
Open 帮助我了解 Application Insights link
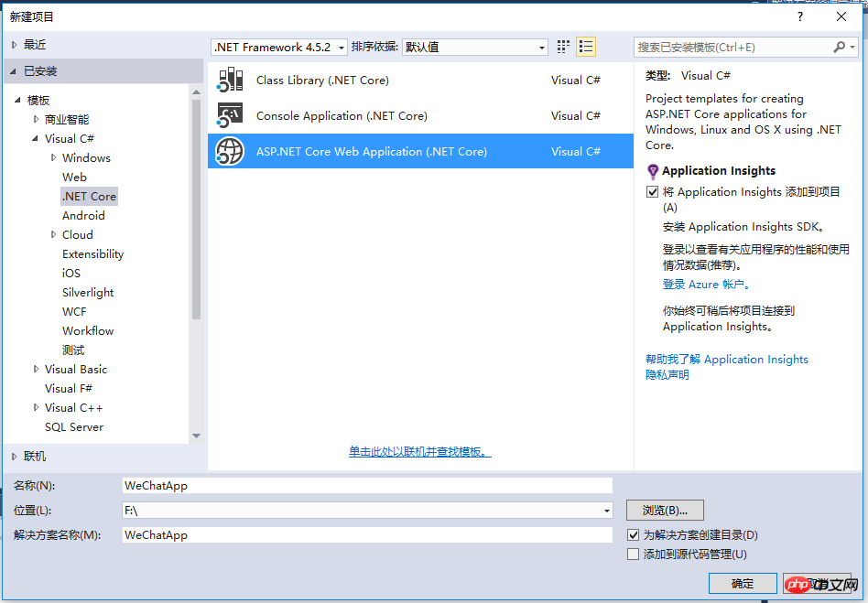click(727, 359)
